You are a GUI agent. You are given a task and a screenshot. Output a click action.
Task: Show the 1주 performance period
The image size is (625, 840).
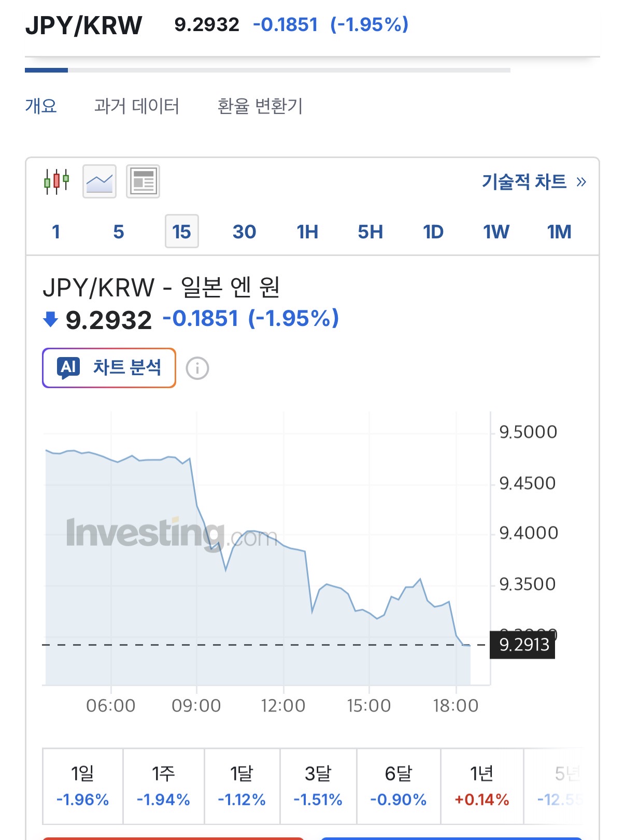pyautogui.click(x=163, y=786)
